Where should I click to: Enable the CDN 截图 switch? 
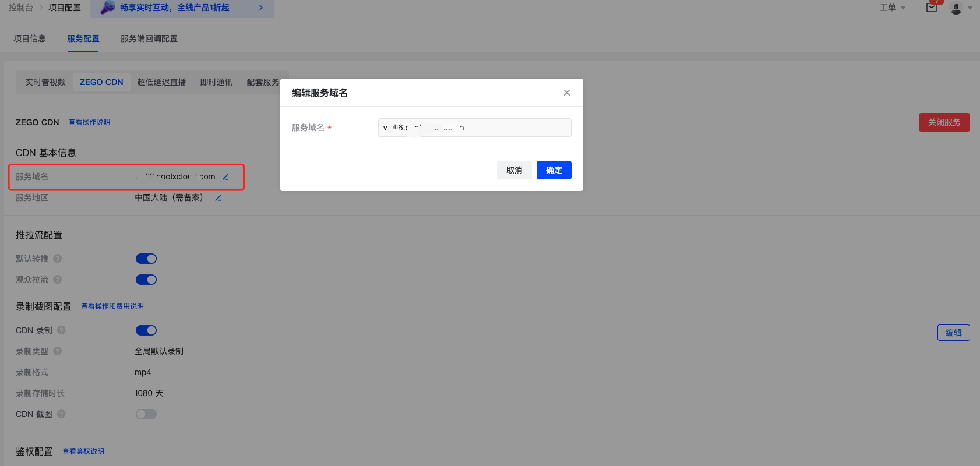click(146, 414)
